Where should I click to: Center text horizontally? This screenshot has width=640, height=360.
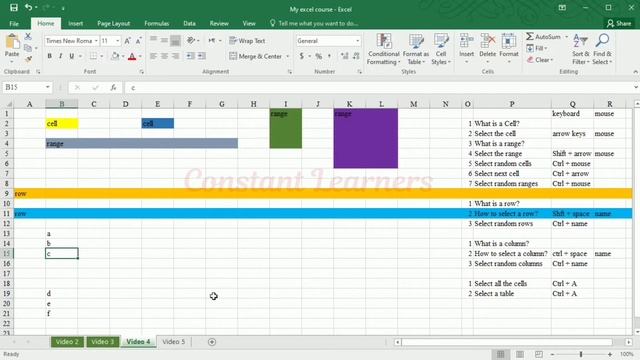click(164, 56)
